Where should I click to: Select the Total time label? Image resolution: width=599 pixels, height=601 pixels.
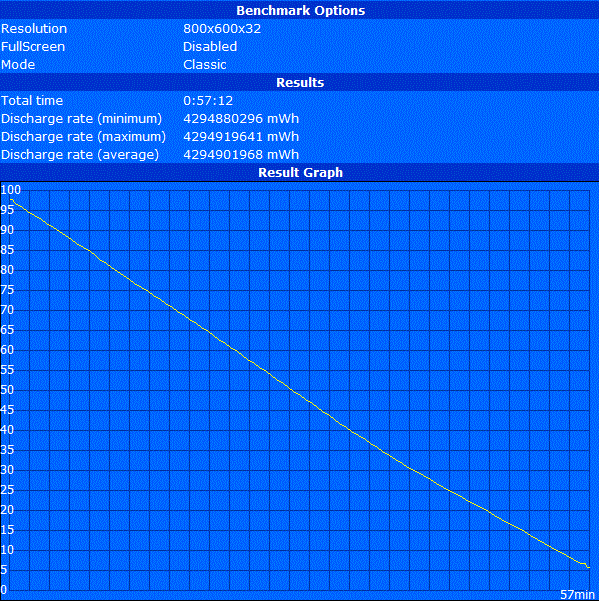[32, 101]
